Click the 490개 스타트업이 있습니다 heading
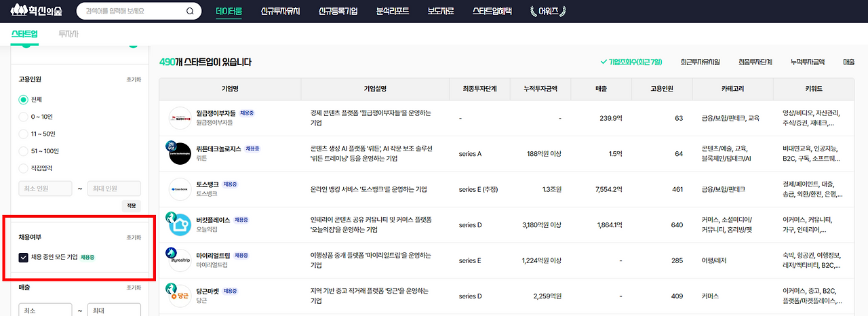The height and width of the screenshot is (316, 868). click(205, 62)
